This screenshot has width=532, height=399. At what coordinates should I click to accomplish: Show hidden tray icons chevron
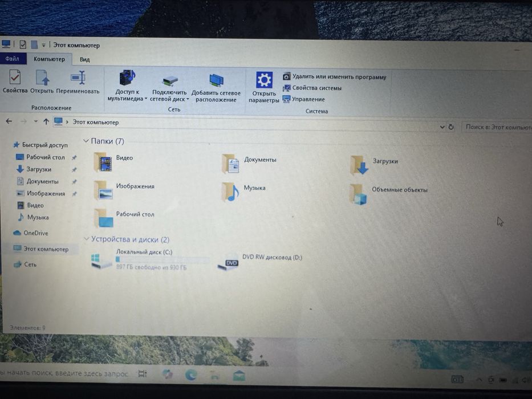[479, 379]
